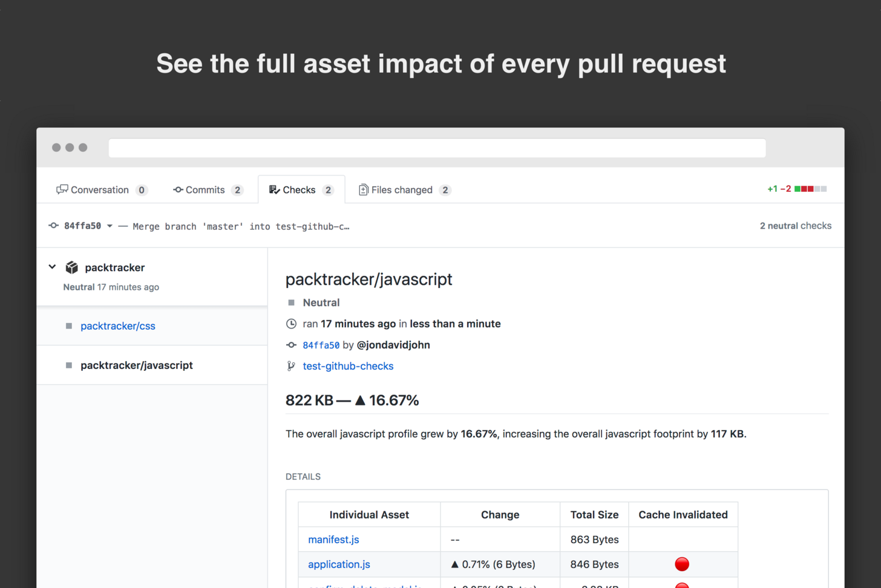Image resolution: width=881 pixels, height=588 pixels.
Task: Click the commit icon beside 84ffa50
Action: [53, 225]
